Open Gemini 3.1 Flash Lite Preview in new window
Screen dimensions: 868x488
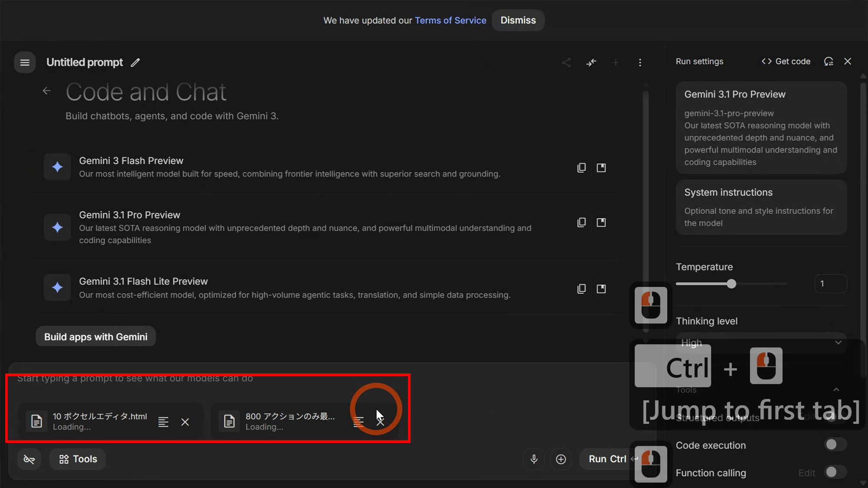(601, 289)
